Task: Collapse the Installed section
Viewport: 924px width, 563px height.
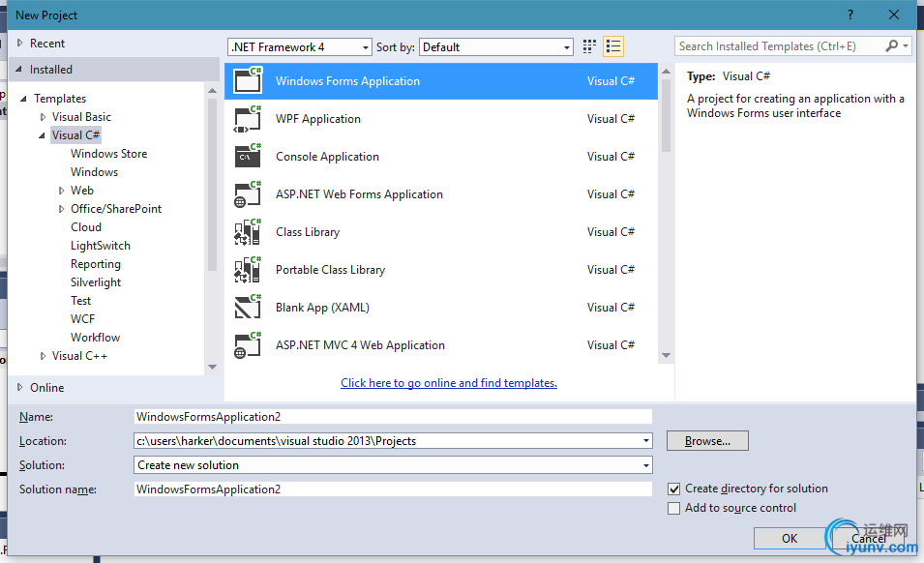Action: [18, 69]
